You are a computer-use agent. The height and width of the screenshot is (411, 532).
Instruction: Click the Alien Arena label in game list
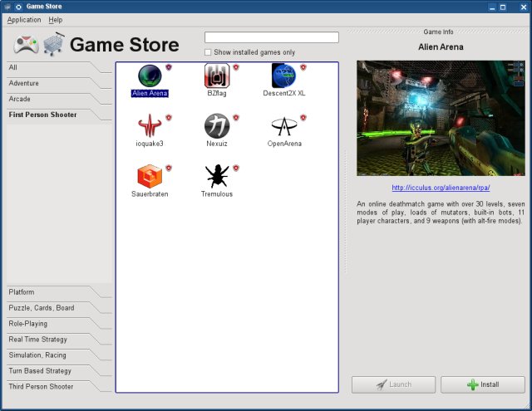(x=150, y=93)
